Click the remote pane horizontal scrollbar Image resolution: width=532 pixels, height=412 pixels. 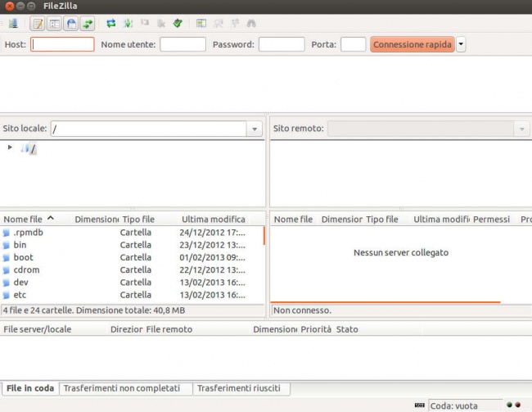[x=385, y=301]
